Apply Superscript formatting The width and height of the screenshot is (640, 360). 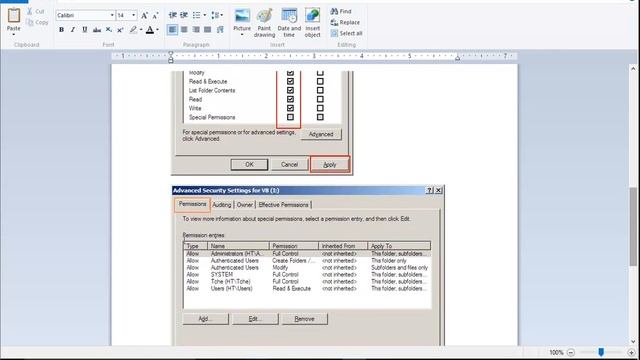click(x=120, y=29)
